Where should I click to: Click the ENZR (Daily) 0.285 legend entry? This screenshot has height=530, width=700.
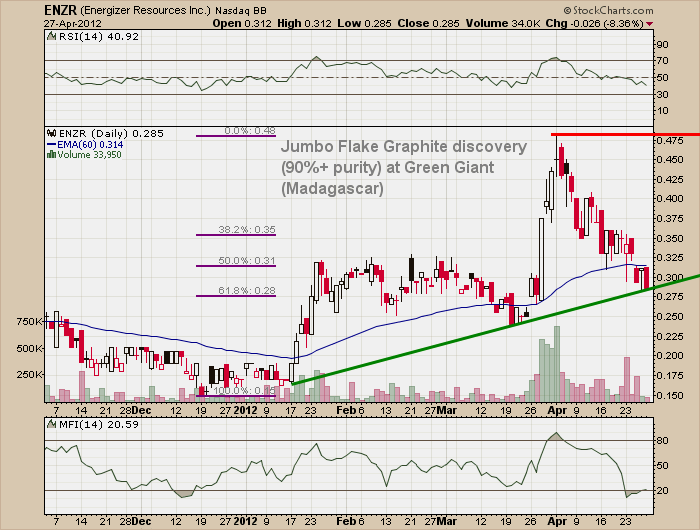111,134
